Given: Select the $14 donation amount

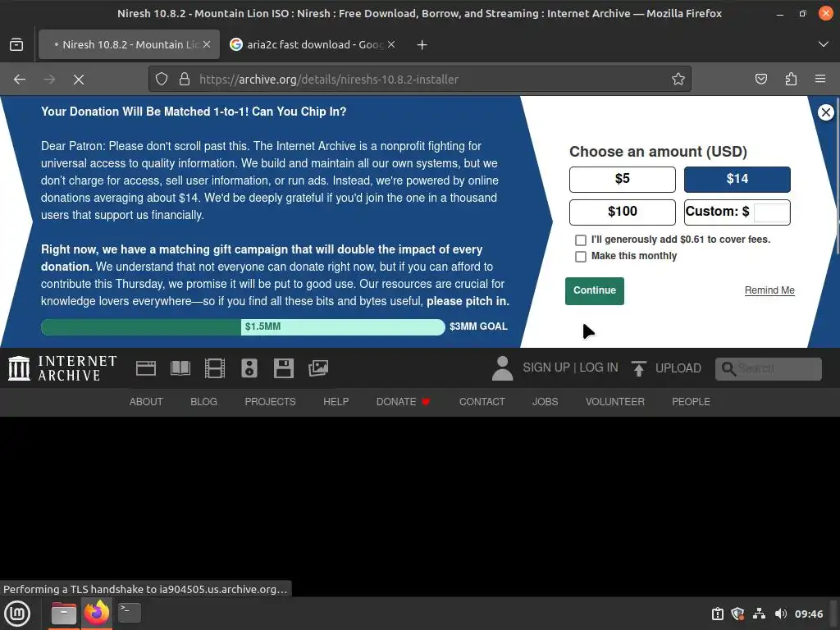Looking at the screenshot, I should coord(737,179).
